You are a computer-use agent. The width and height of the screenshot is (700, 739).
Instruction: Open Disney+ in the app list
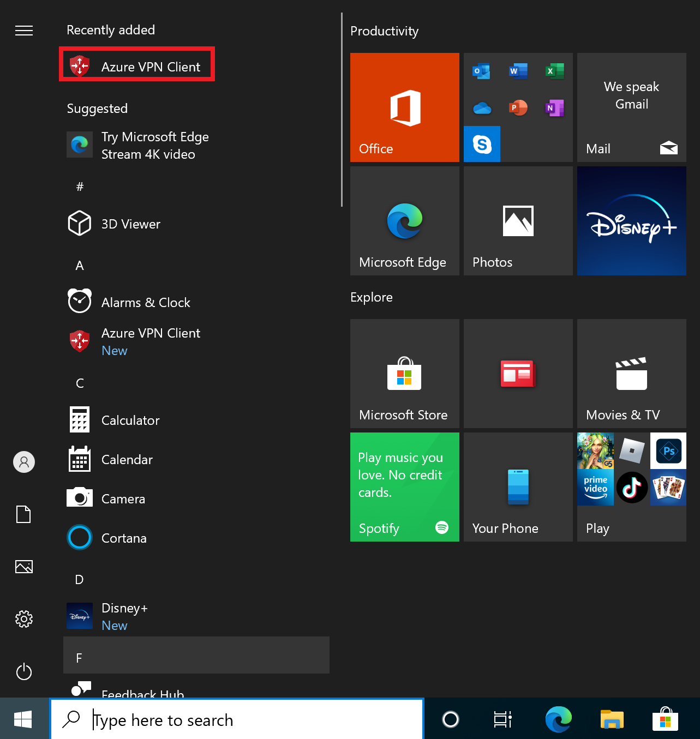pos(196,617)
